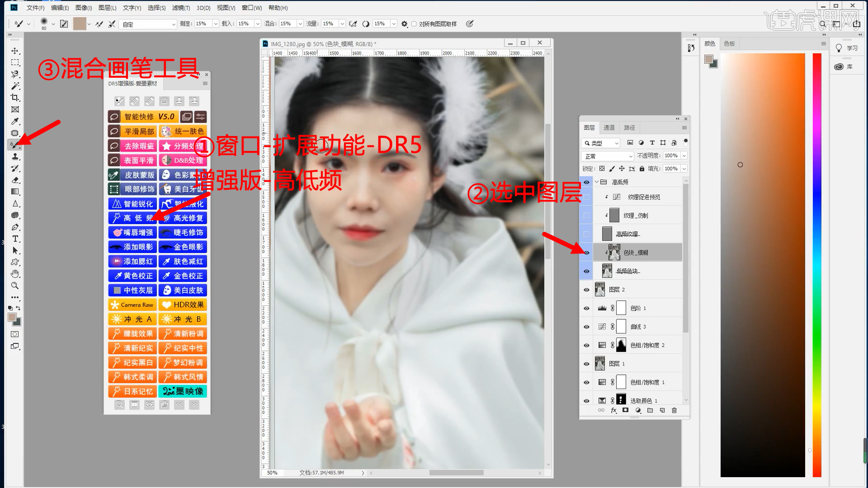
Task: Open the layer opacity dropdown arrow
Action: 684,155
